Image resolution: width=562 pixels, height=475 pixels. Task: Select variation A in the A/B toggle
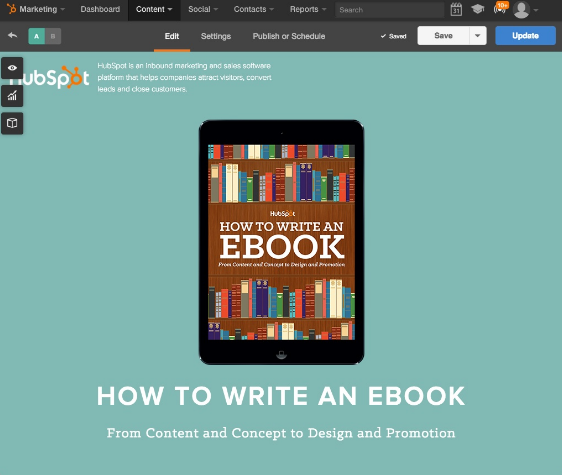pyautogui.click(x=37, y=36)
